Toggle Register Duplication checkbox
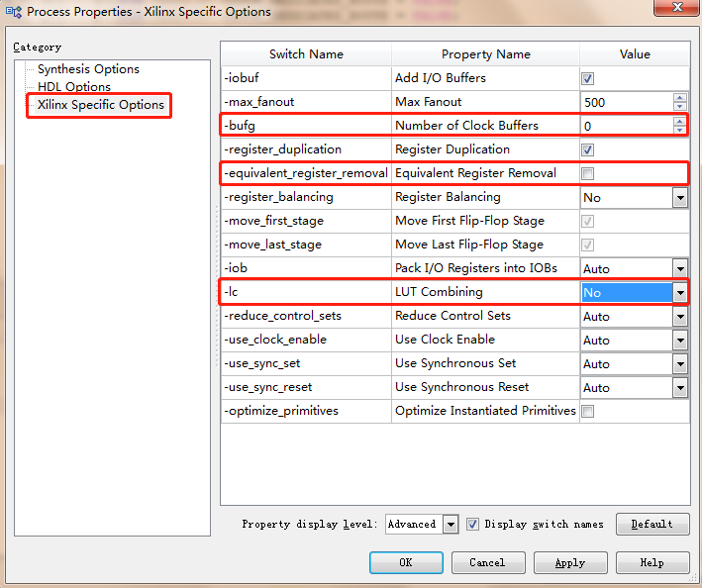Screen dimensions: 702x588 [587, 149]
